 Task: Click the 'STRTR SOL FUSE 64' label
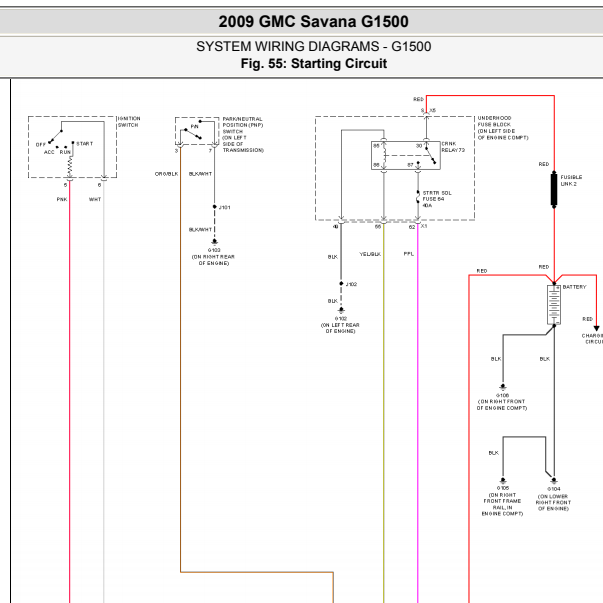coord(437,196)
